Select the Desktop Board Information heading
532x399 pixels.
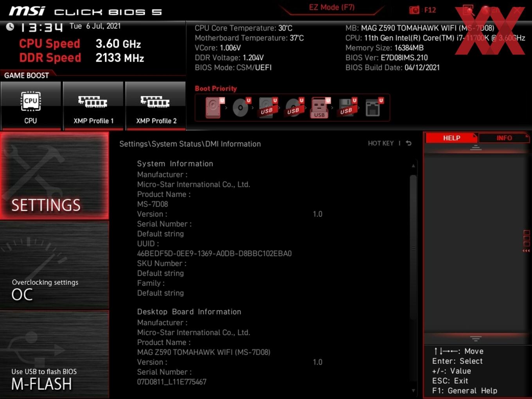[x=189, y=312]
